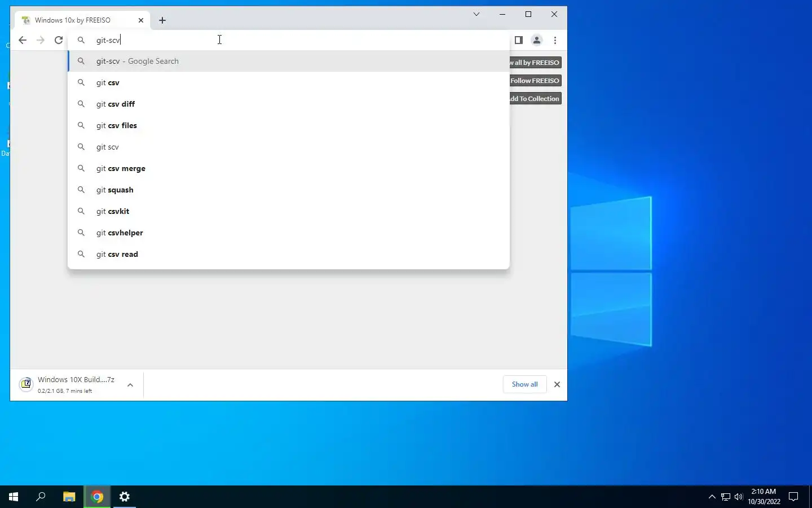Open Chrome's three-dot menu

(555, 40)
